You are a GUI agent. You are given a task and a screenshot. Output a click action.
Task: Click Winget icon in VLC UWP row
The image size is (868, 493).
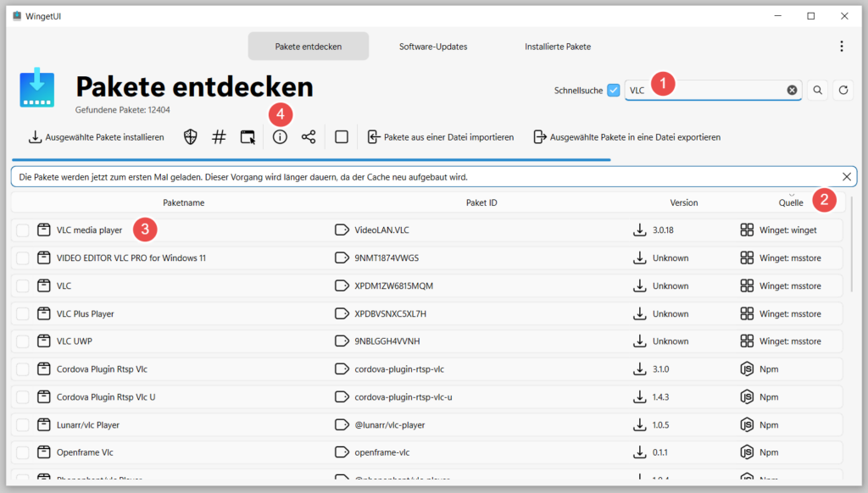click(x=747, y=341)
